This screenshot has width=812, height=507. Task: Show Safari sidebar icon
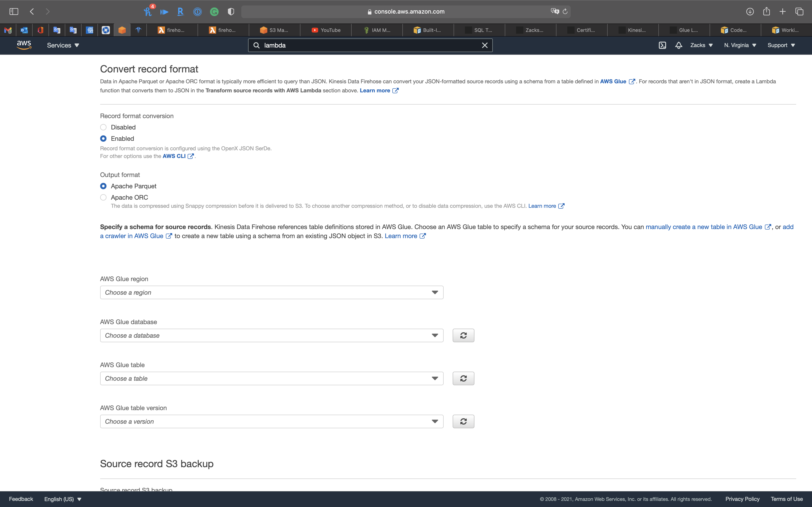(x=14, y=11)
